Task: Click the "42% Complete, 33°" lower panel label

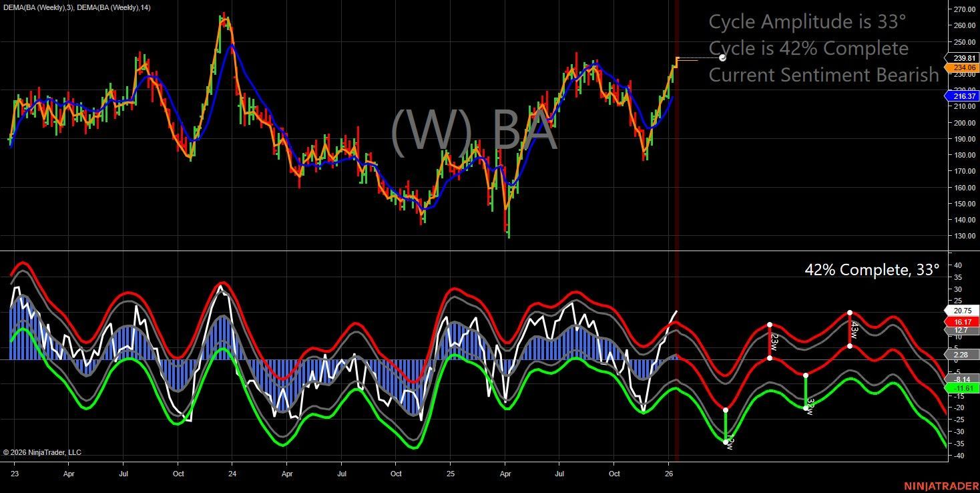Action: coord(872,270)
